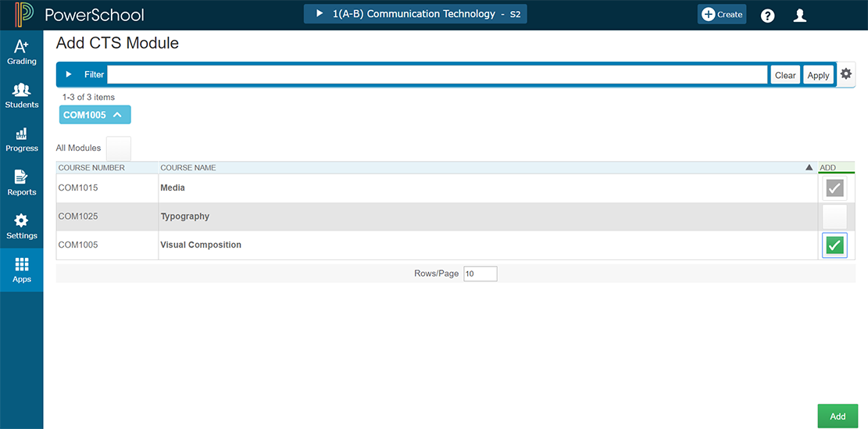Open the Grading section in sidebar
This screenshot has height=429, width=868.
(x=22, y=52)
